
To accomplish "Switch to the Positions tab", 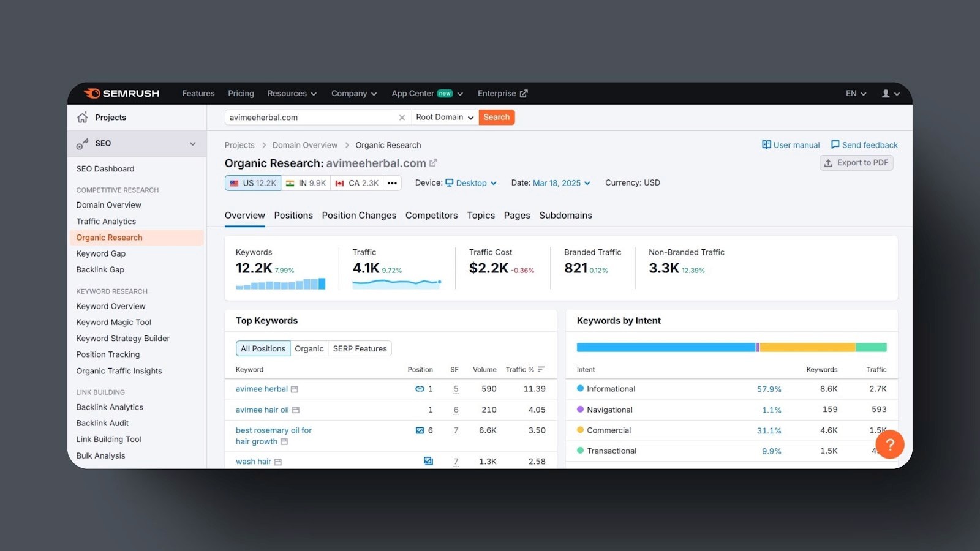I will click(293, 216).
